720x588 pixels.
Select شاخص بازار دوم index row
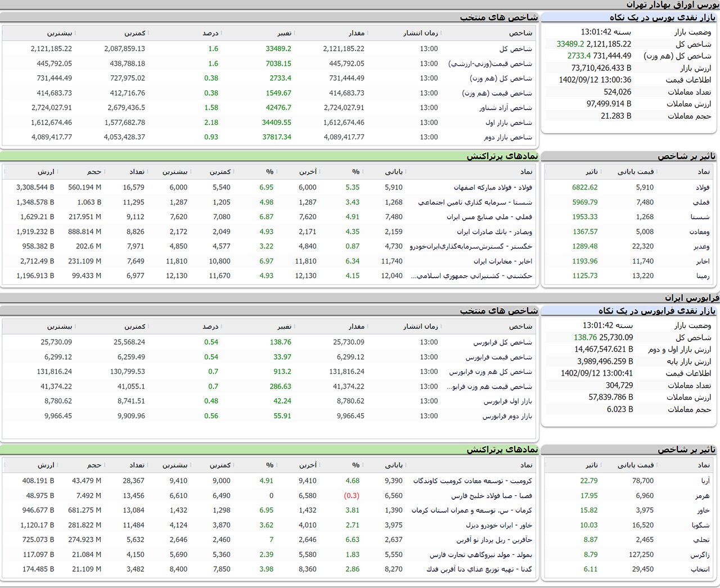click(x=507, y=137)
